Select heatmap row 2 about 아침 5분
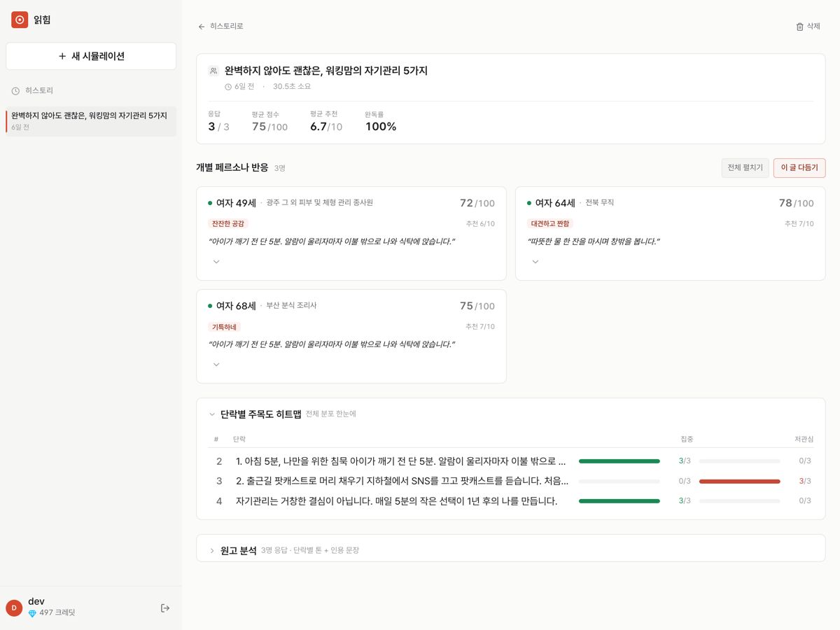 pyautogui.click(x=511, y=461)
